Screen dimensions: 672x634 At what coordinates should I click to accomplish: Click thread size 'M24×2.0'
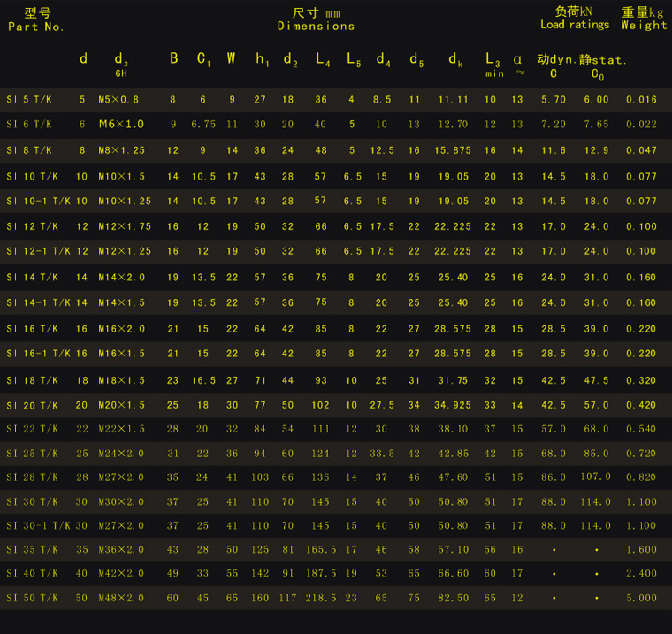point(121,454)
